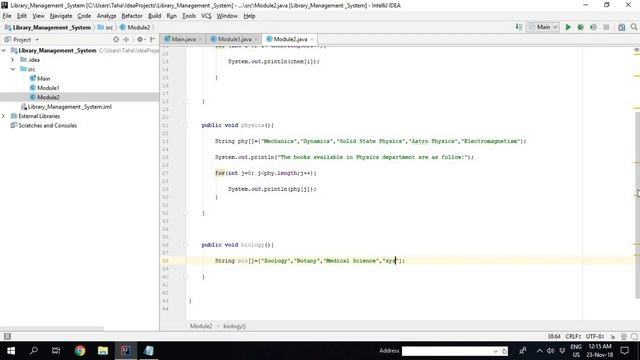This screenshot has width=640, height=360.
Task: Click the cursor position 38:64 indicator
Action: click(554, 336)
